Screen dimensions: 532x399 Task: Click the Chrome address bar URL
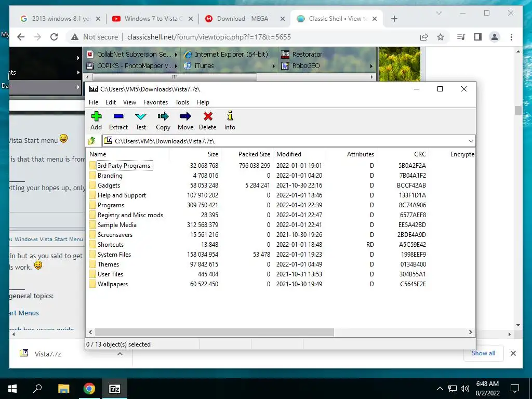[209, 37]
